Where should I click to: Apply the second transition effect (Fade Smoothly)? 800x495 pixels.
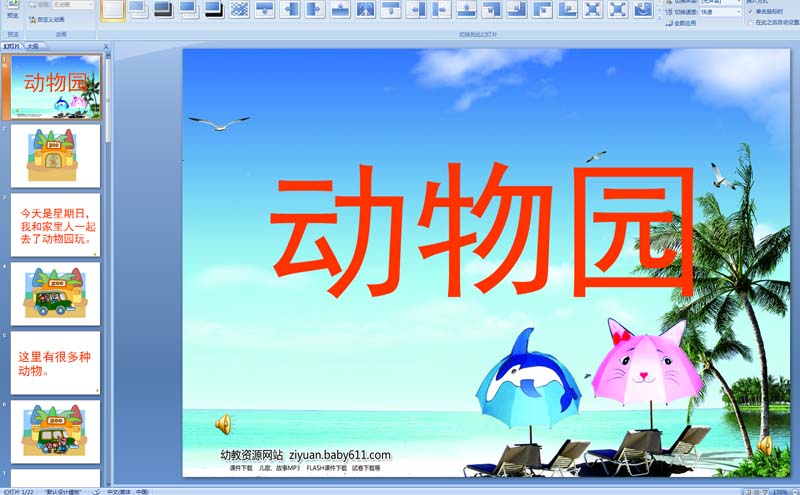pos(138,9)
